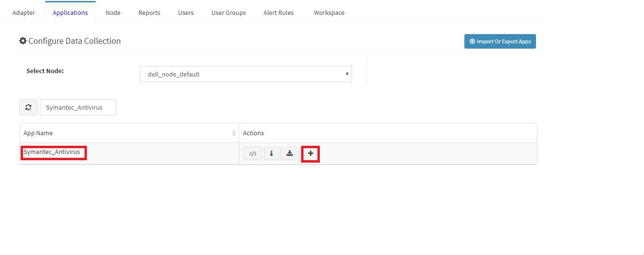Click the Select Node label
644x255 pixels.
point(45,71)
